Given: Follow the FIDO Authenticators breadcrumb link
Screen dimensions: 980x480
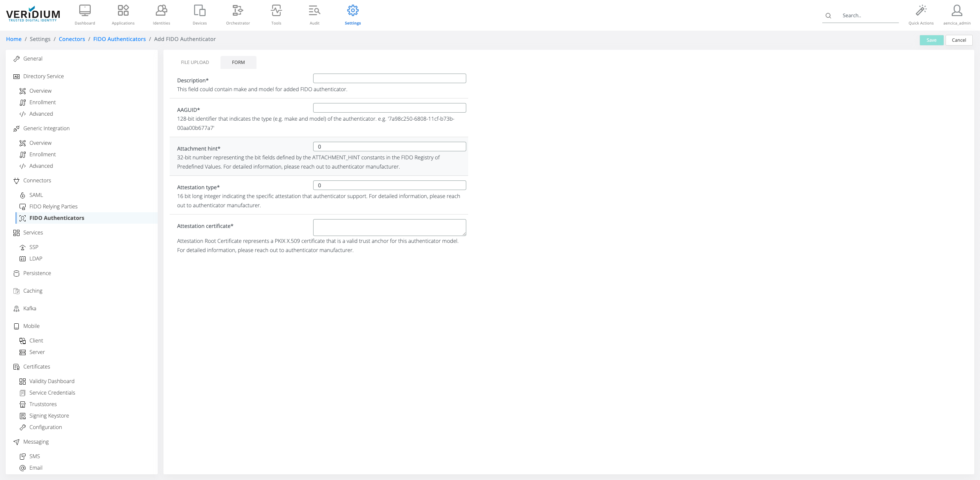Looking at the screenshot, I should (x=119, y=39).
